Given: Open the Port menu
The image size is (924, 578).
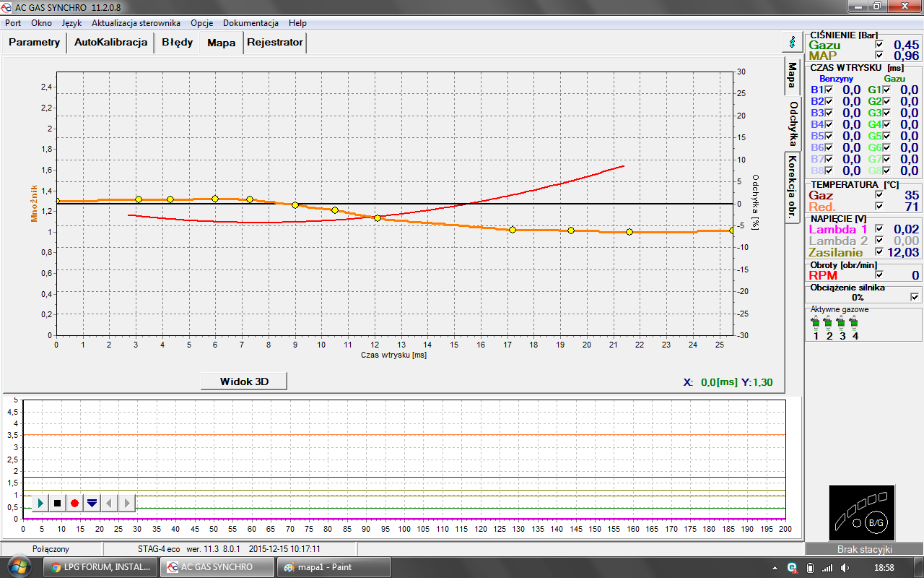Looking at the screenshot, I should [13, 23].
